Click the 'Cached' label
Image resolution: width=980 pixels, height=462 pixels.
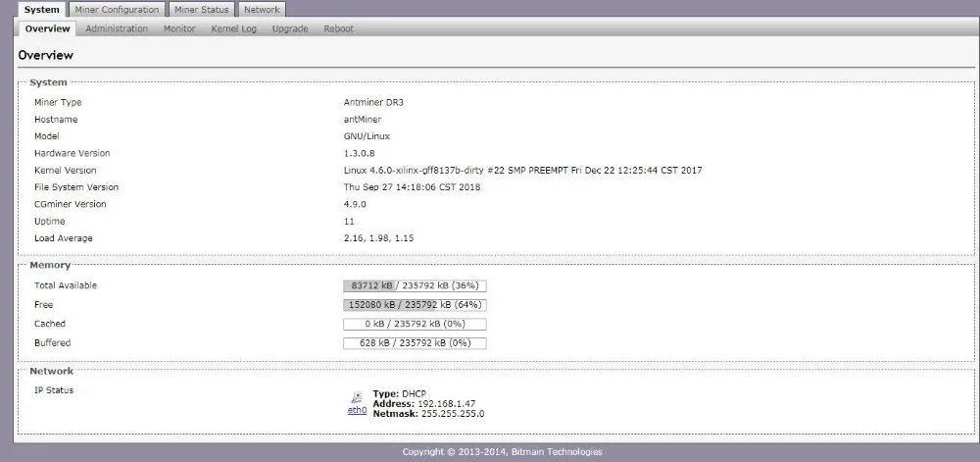click(x=49, y=324)
